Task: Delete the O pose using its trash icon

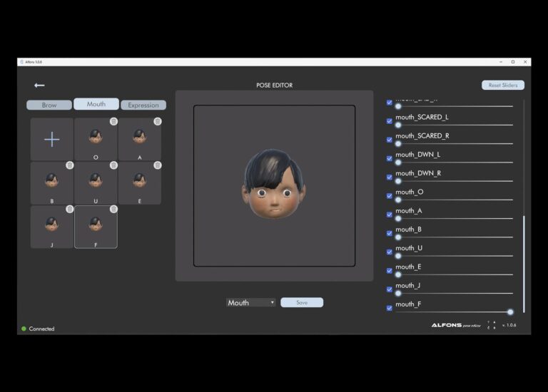Action: pos(113,122)
